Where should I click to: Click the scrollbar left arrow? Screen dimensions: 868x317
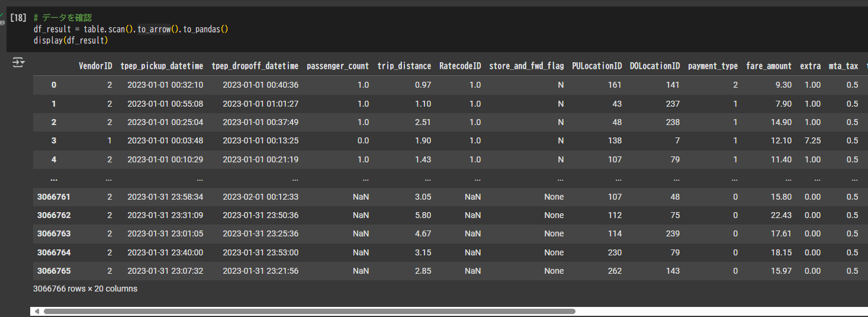[x=37, y=311]
